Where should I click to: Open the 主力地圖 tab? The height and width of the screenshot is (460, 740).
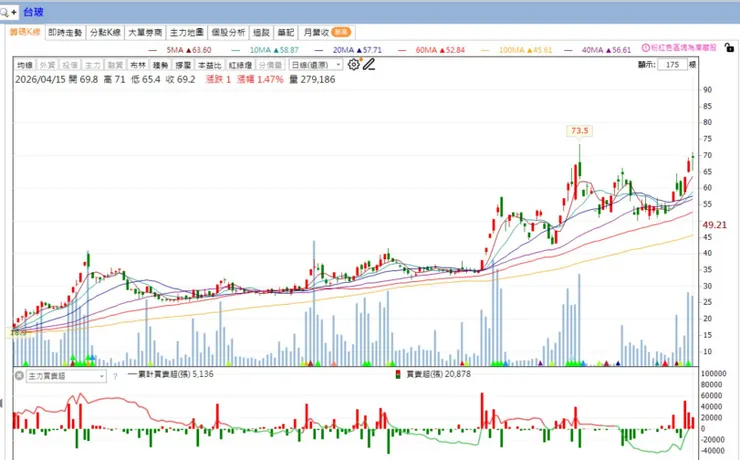[186, 32]
